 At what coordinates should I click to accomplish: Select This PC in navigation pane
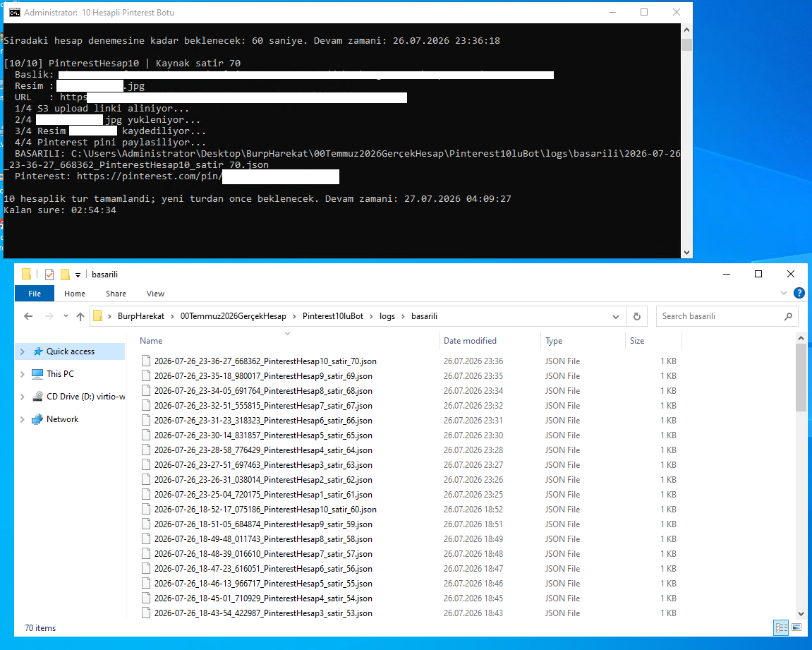coord(60,373)
